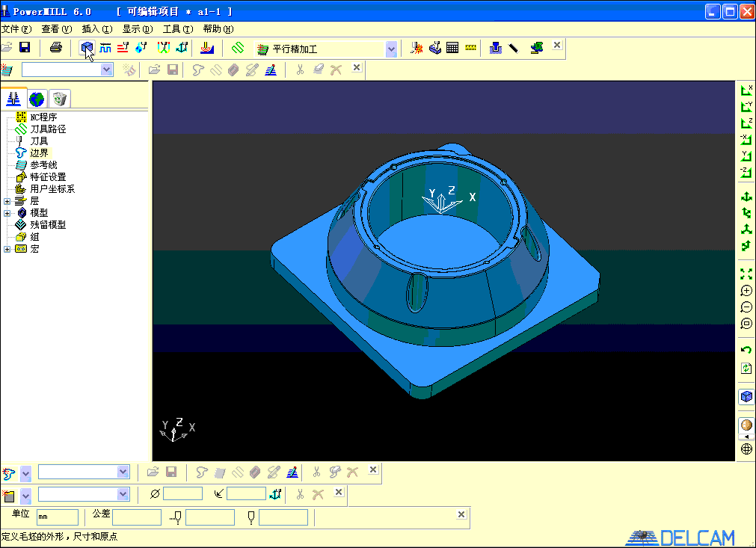Click the Block definition cube icon
Image resolution: width=756 pixels, height=548 pixels.
pyautogui.click(x=87, y=48)
